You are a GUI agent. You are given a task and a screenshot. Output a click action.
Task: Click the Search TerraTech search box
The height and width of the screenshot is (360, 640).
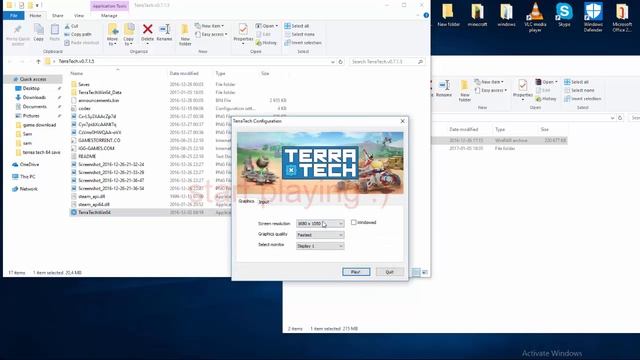tap(387, 62)
